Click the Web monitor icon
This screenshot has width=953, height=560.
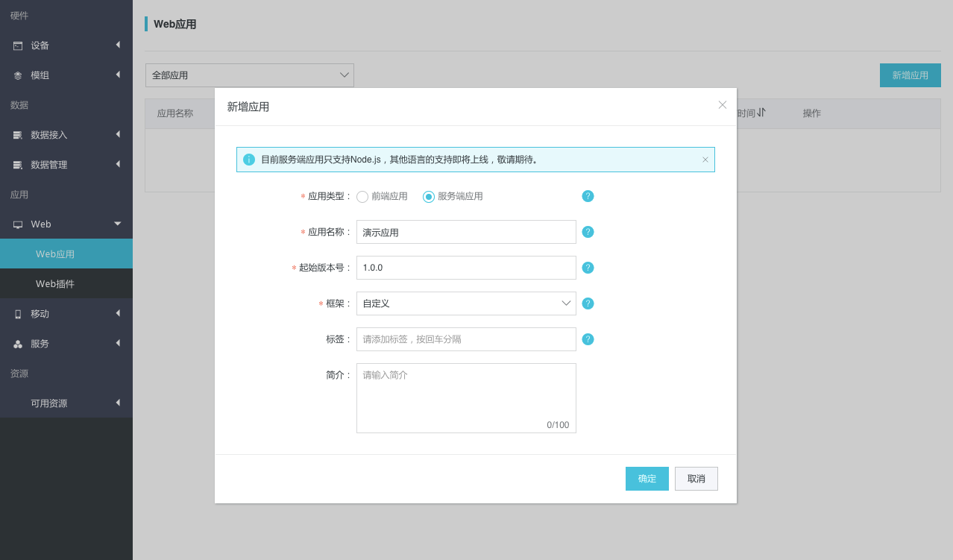(18, 224)
